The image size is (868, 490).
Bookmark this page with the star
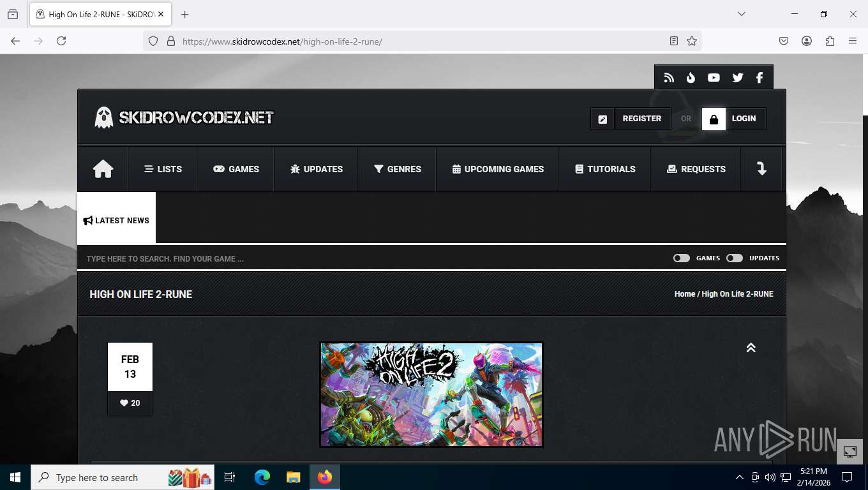pyautogui.click(x=692, y=41)
